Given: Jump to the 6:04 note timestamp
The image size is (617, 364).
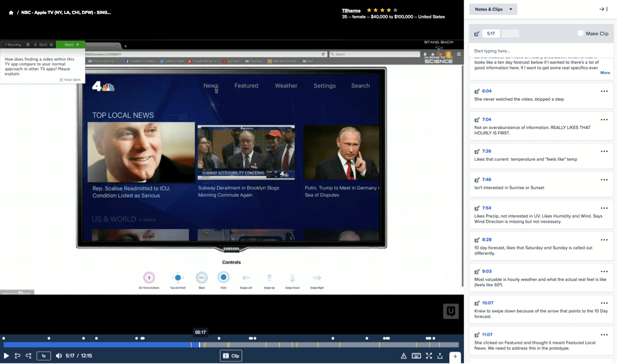Looking at the screenshot, I should point(487,91).
